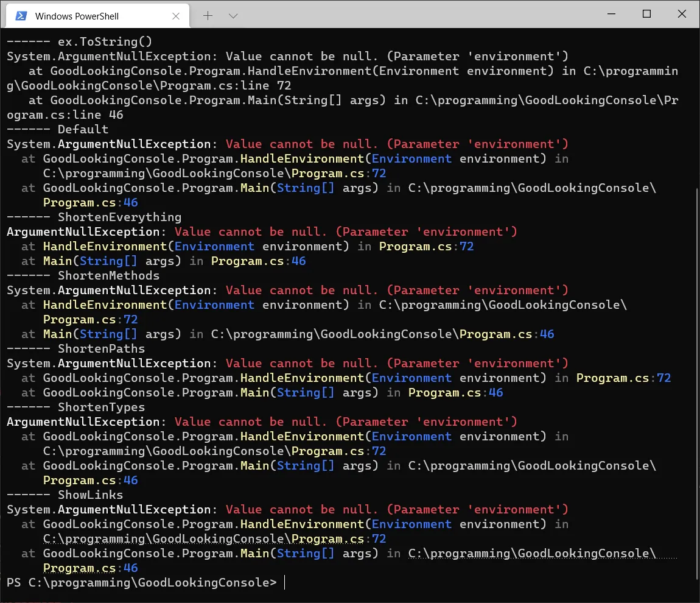Click the ShortenTypes section heading

101,407
